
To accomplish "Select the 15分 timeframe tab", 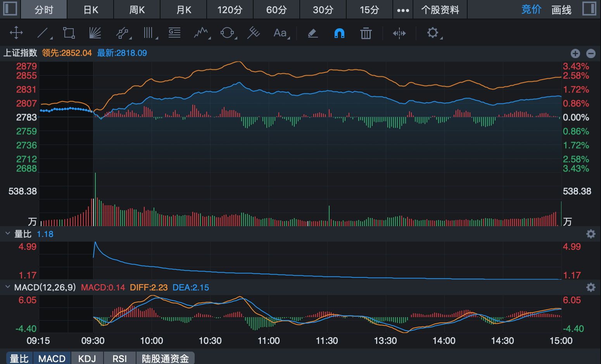I will pos(370,9).
